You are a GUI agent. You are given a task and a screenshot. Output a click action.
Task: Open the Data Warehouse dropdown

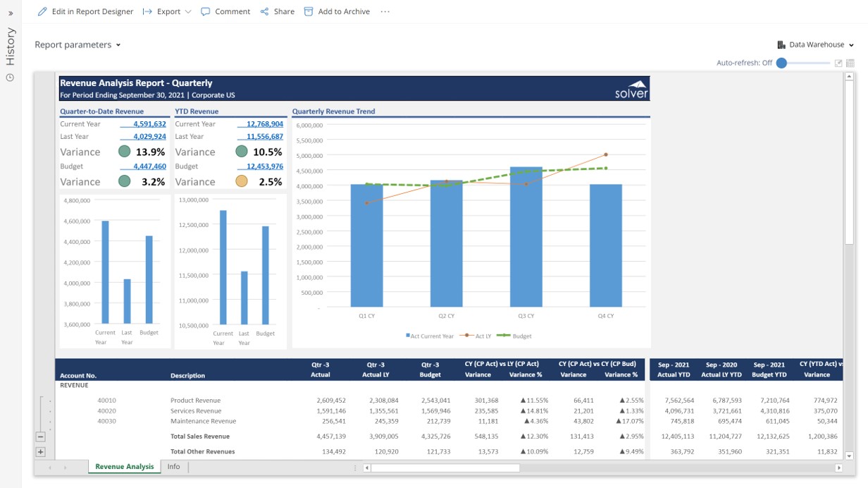click(816, 45)
